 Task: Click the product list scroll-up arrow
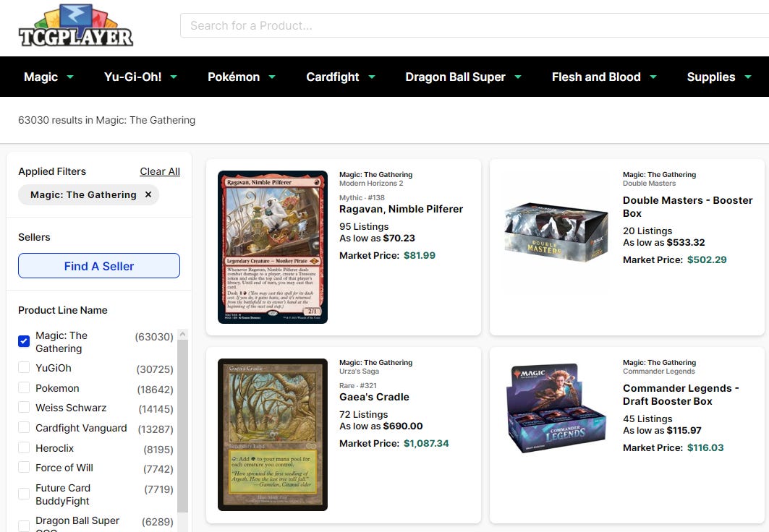pyautogui.click(x=182, y=334)
